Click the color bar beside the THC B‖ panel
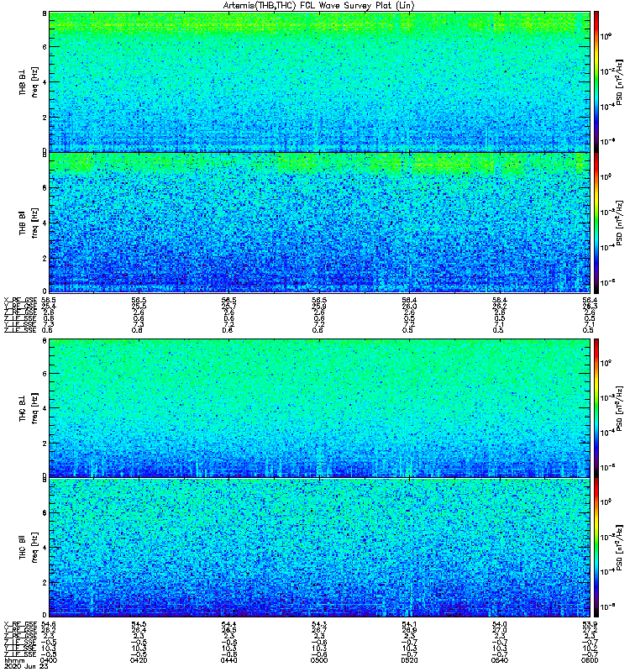Screen dimensions: 630x672 (x=596, y=548)
